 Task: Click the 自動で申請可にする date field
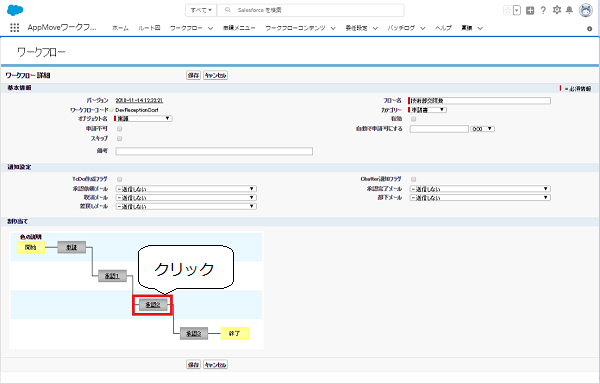pos(439,129)
